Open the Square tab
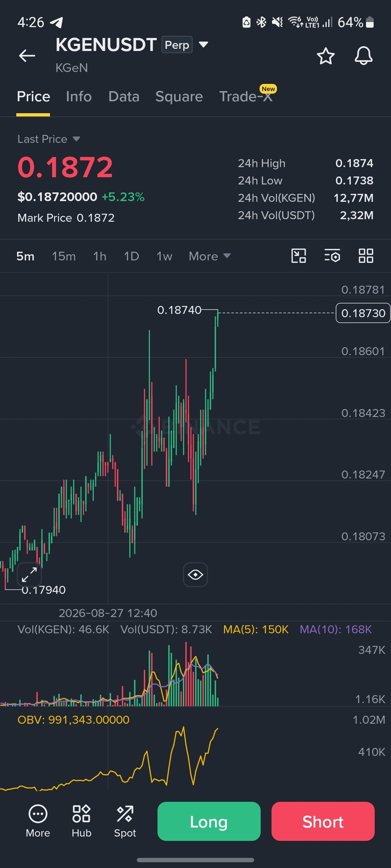This screenshot has height=868, width=391. [x=179, y=97]
